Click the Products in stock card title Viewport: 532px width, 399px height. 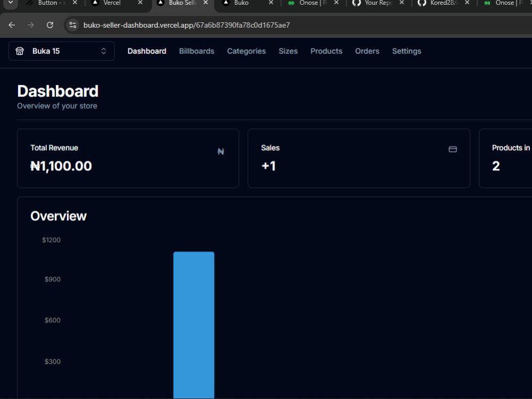coord(511,148)
